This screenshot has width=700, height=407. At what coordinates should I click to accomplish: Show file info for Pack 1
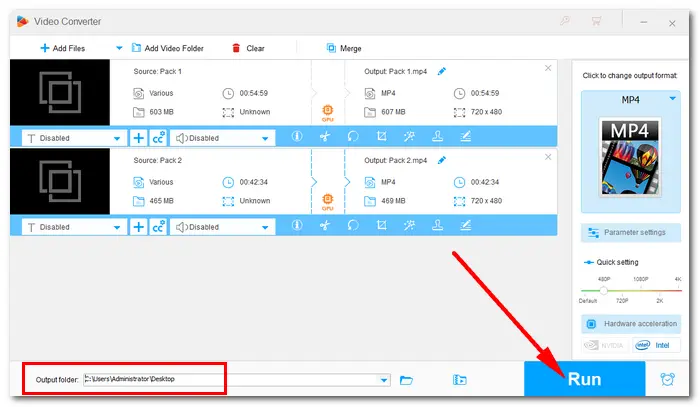297,136
